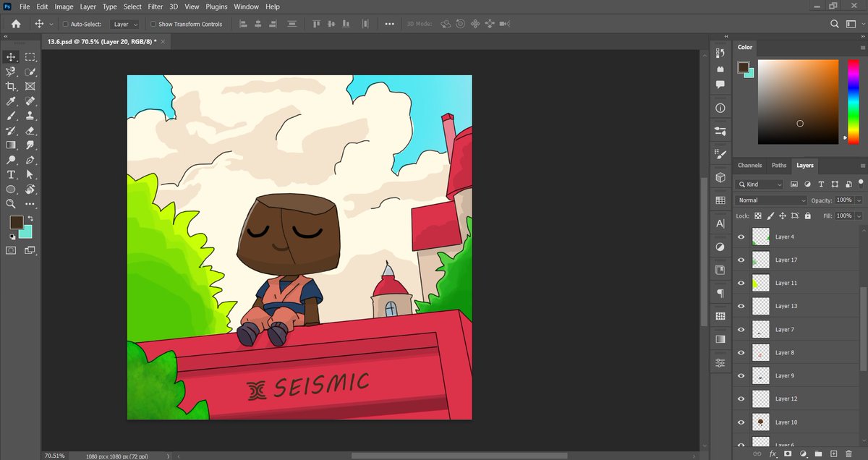This screenshot has width=868, height=460.
Task: Change screen mode icon in toolbox
Action: point(30,250)
